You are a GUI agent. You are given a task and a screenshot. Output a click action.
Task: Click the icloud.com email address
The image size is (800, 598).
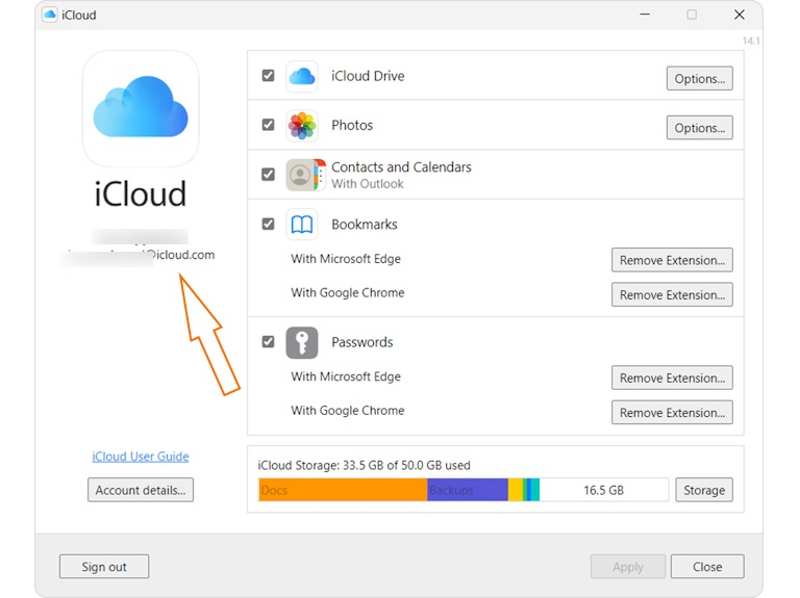(140, 255)
